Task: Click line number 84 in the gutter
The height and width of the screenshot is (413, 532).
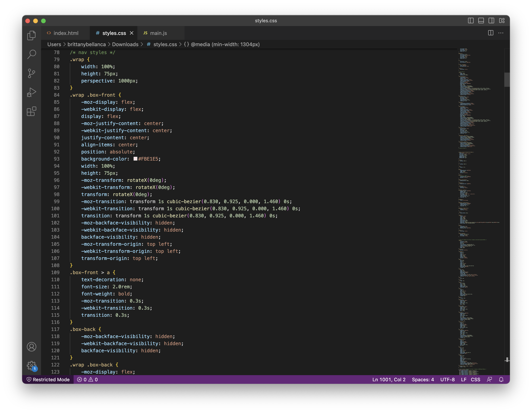Action: 56,95
